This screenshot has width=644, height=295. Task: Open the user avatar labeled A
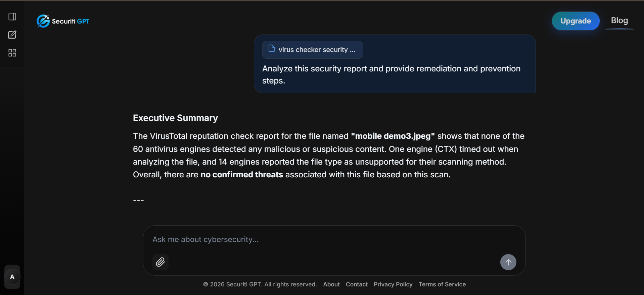click(12, 277)
